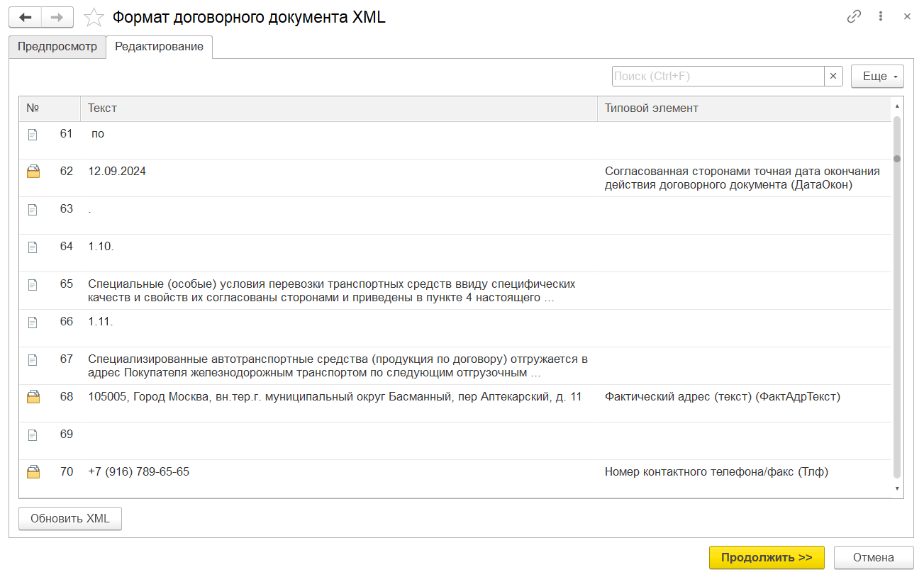Click the forward navigation arrow
The width and height of the screenshot is (924, 577).
click(57, 17)
